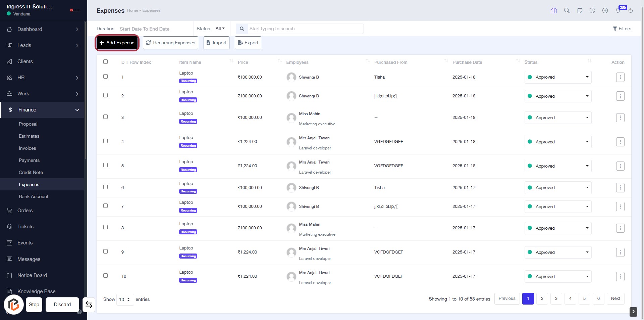Screen dimensions: 644x320
Task: Change the show entries count selector
Action: point(125,300)
